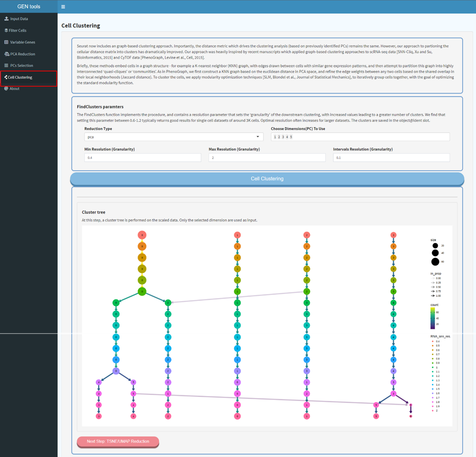Toggle dimension 5 in Choose Dimensions(PC)
The height and width of the screenshot is (457, 476).
tap(291, 137)
